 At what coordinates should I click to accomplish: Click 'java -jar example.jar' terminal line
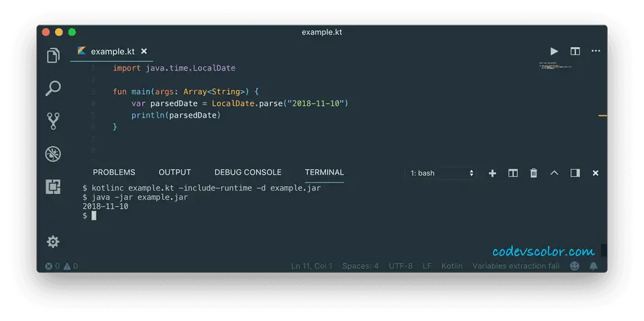click(x=135, y=197)
